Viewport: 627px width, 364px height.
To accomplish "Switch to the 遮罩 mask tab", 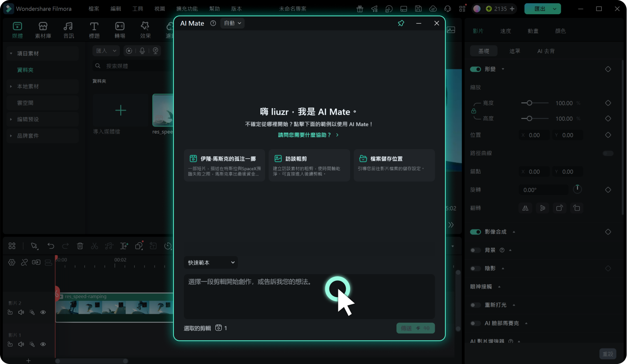I will click(x=515, y=51).
